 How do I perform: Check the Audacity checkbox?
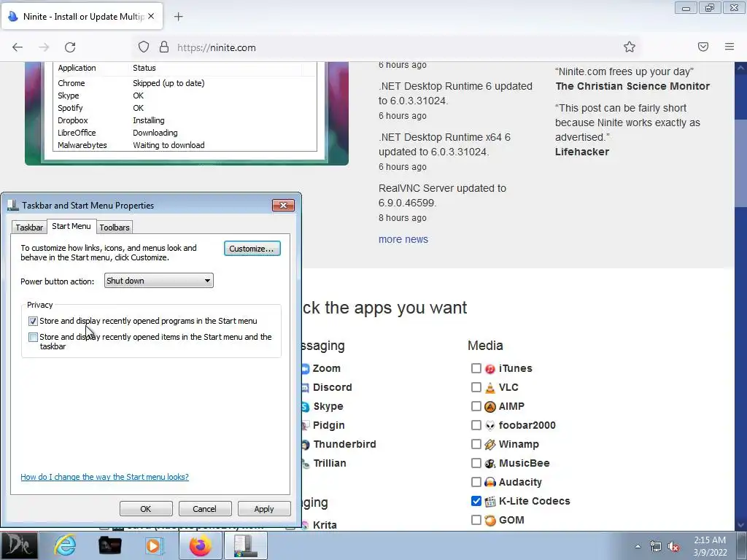476,482
